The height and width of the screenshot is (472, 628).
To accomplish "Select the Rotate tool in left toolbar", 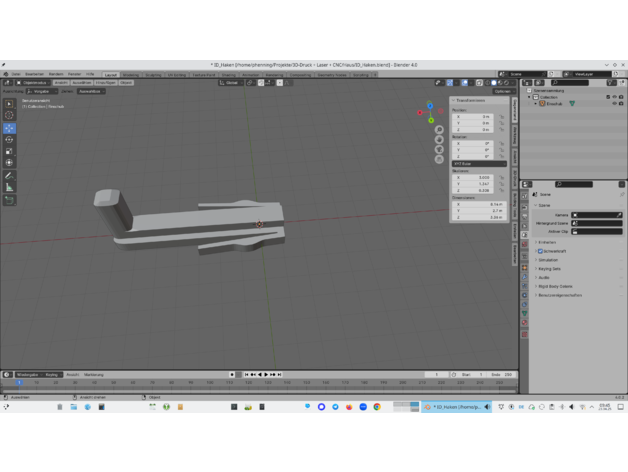I will click(x=10, y=140).
